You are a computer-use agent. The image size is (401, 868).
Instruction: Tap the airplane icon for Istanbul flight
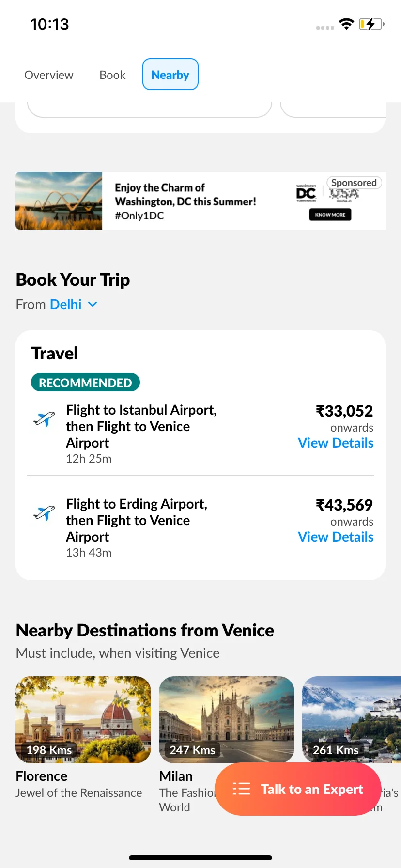click(44, 418)
